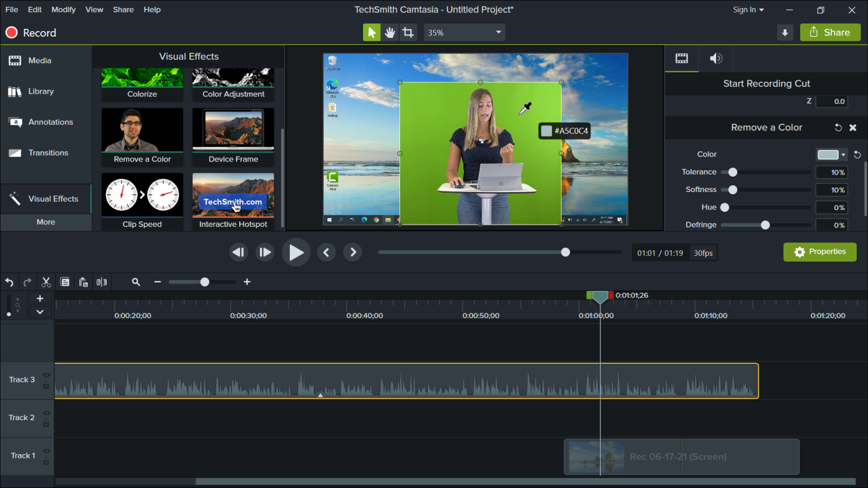Open the Media panel
868x488 pixels.
point(40,60)
